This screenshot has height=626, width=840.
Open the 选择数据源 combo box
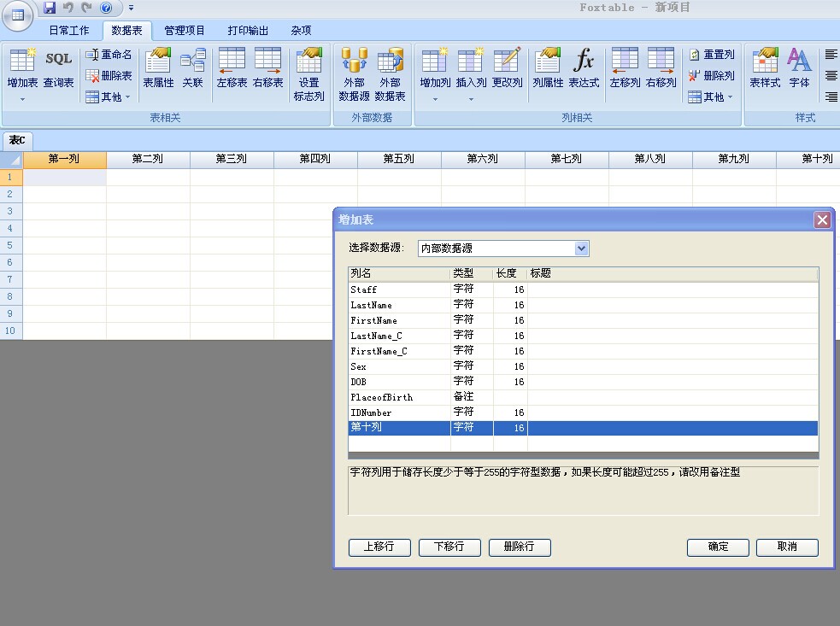(x=503, y=249)
